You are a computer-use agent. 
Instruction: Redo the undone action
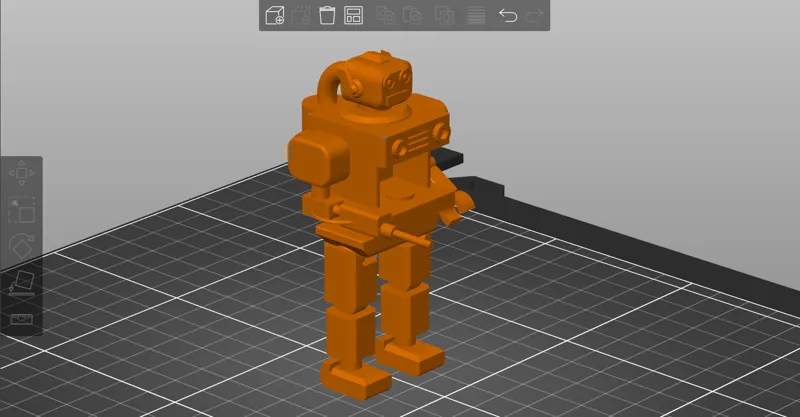[x=534, y=15]
